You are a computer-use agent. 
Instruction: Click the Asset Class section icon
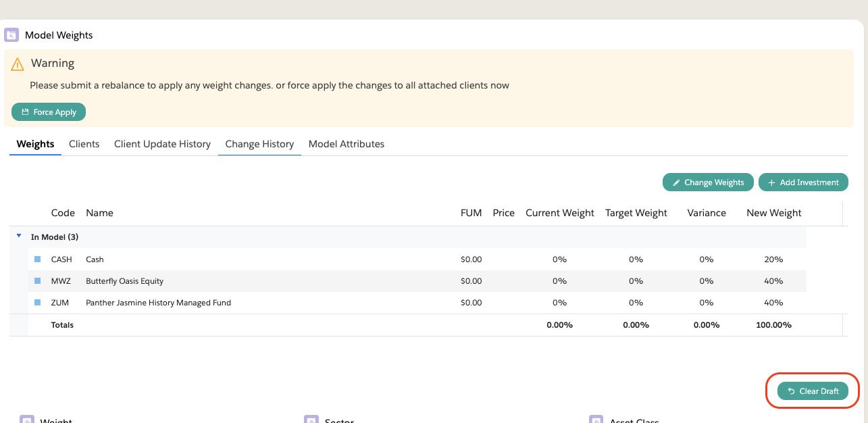click(596, 420)
